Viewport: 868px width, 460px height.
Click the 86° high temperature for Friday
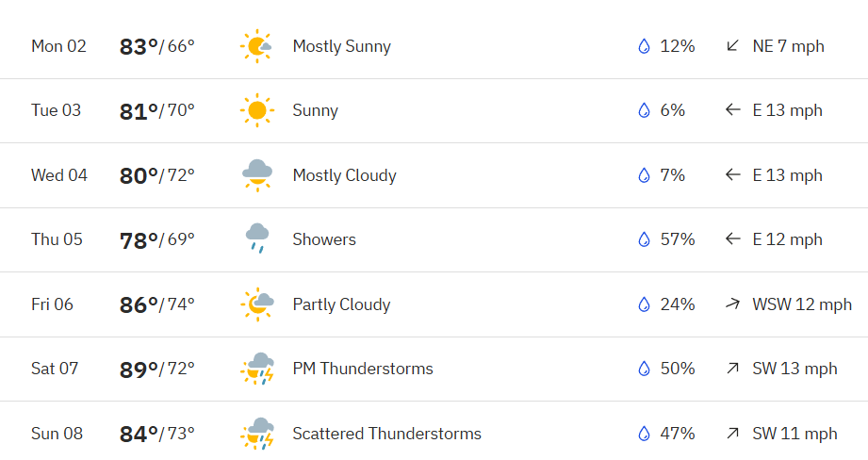tap(139, 305)
